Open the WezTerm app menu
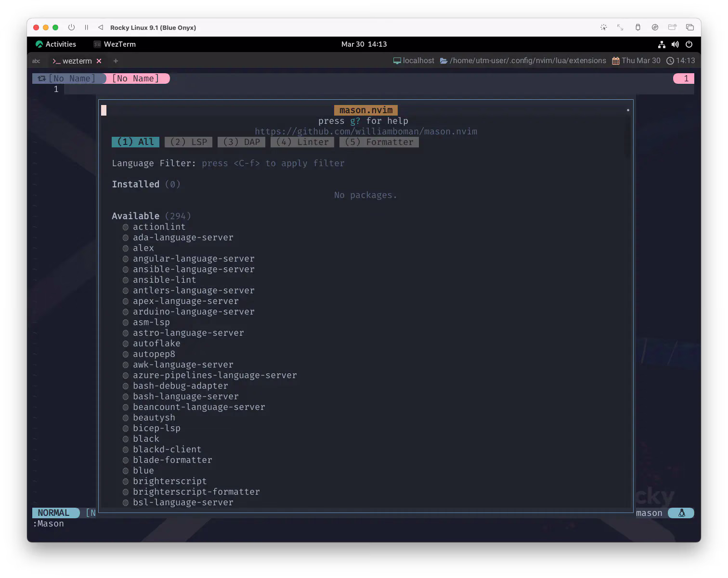The width and height of the screenshot is (728, 578). coord(115,44)
